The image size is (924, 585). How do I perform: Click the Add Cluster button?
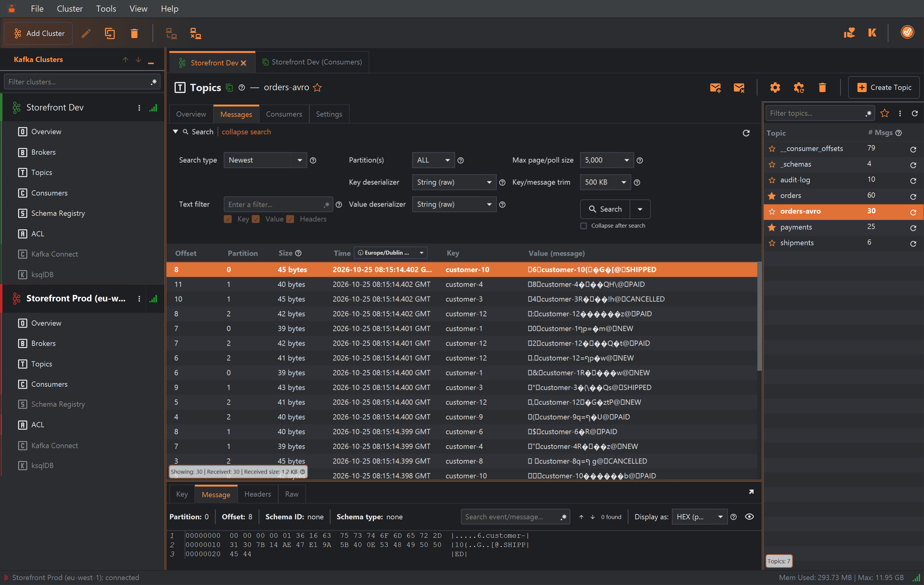(x=39, y=33)
